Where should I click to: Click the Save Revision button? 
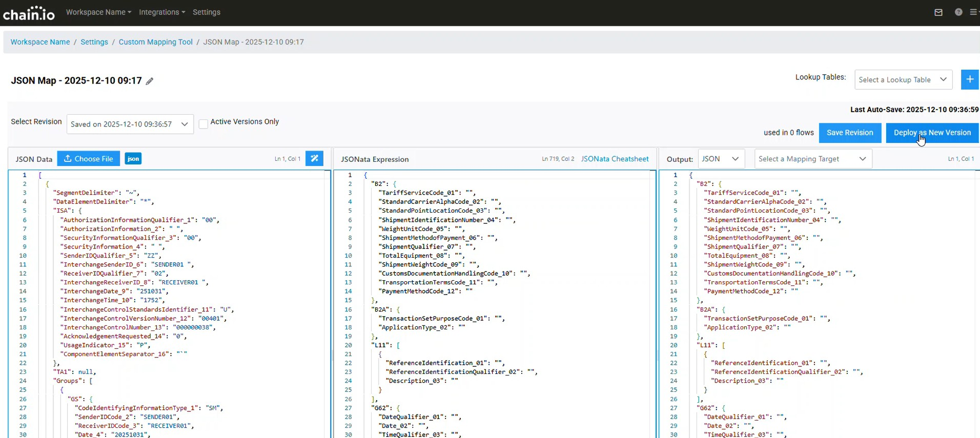coord(850,133)
